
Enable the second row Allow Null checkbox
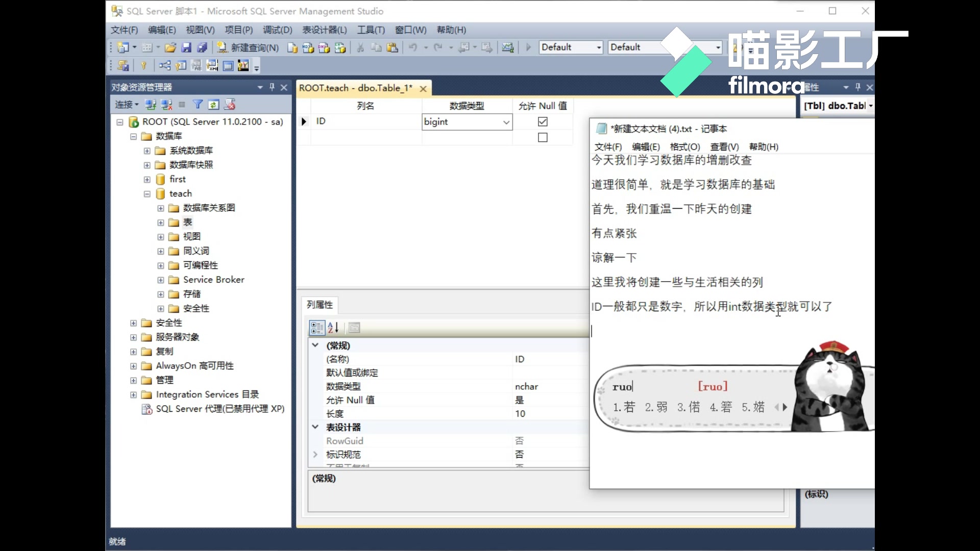pyautogui.click(x=543, y=137)
